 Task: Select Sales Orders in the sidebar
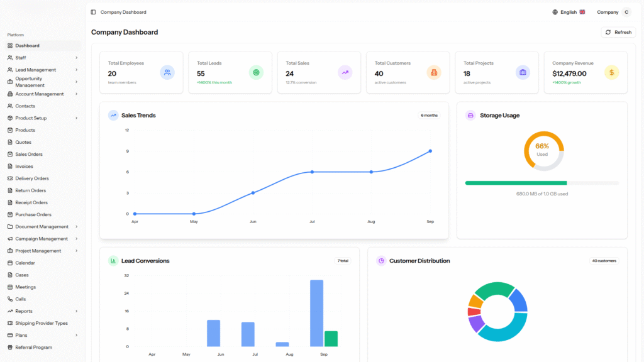click(x=29, y=155)
